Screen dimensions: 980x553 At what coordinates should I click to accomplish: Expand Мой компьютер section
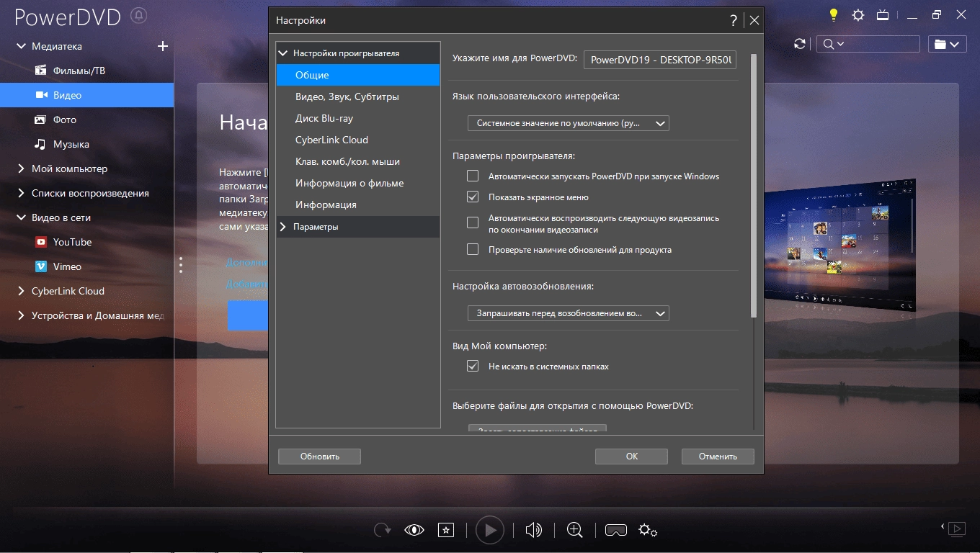pyautogui.click(x=21, y=168)
